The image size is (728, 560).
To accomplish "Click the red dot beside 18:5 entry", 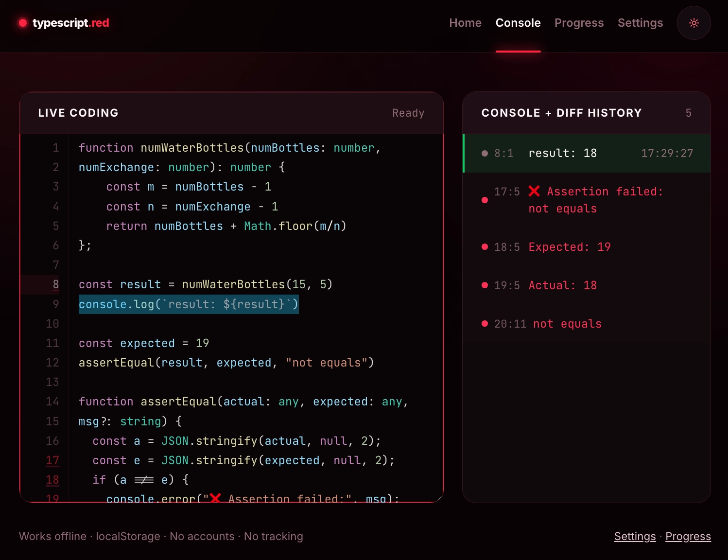I will click(485, 247).
